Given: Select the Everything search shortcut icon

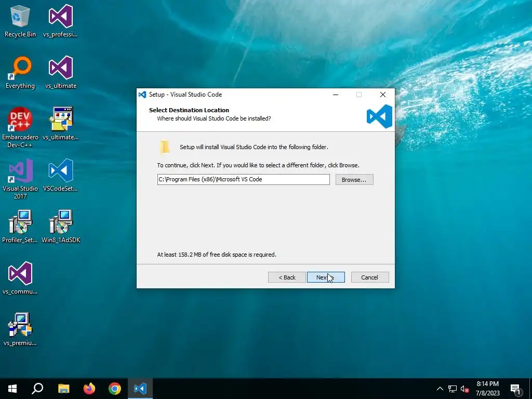Looking at the screenshot, I should pos(20,73).
